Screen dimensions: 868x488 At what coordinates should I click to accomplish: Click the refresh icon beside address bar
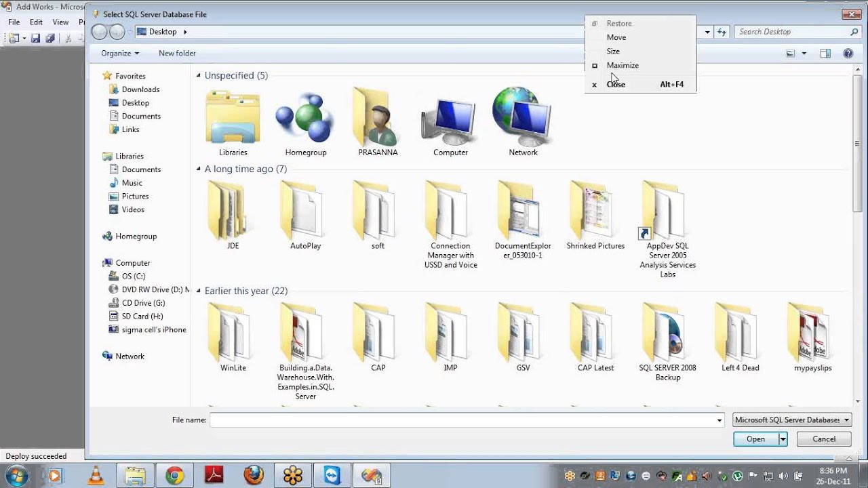click(x=722, y=32)
